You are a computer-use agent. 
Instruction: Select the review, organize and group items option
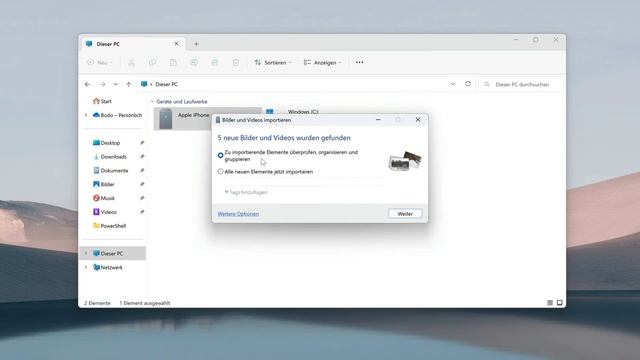pyautogui.click(x=220, y=156)
